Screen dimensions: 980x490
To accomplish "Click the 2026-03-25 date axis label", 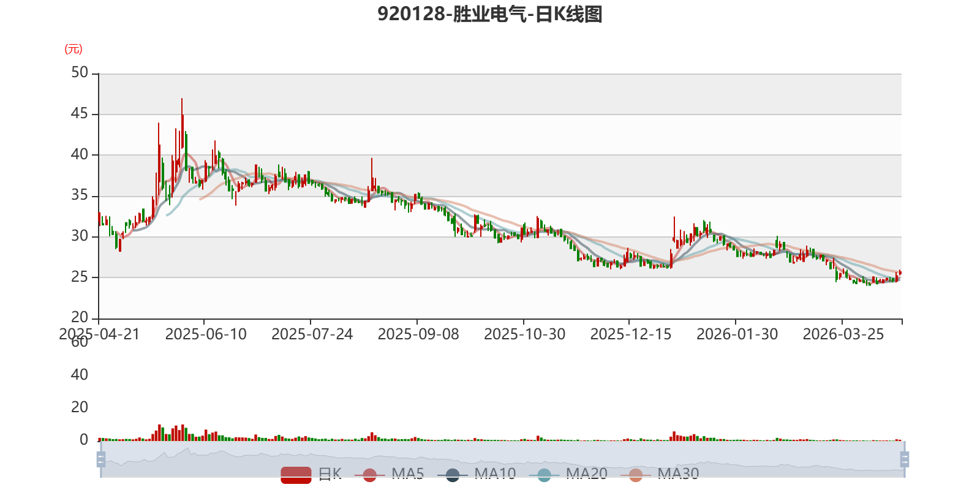I will 843,334.
